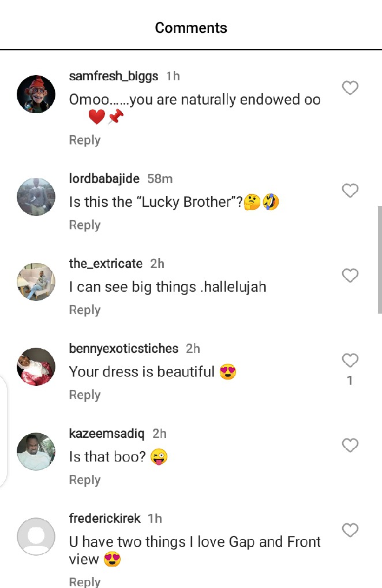Tap heart icon on frederickirek's comment
382x588 pixels.
(x=350, y=530)
